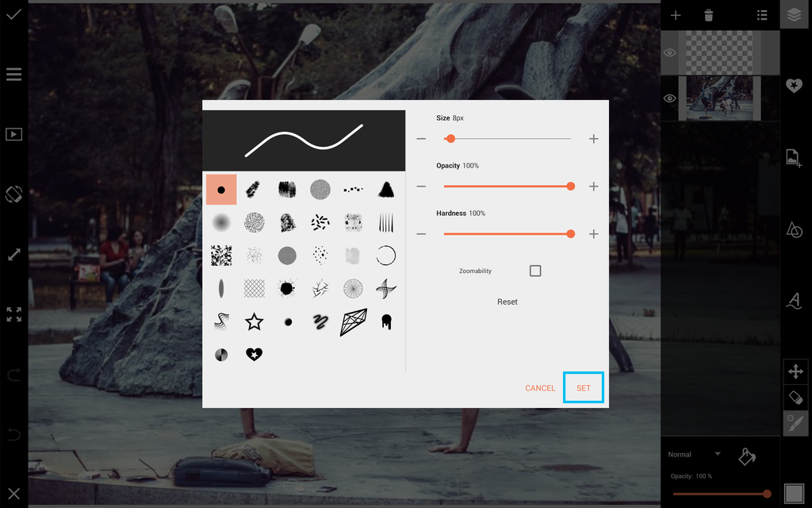Open the layer list options icon
Screen dimensions: 812x508
(x=762, y=15)
